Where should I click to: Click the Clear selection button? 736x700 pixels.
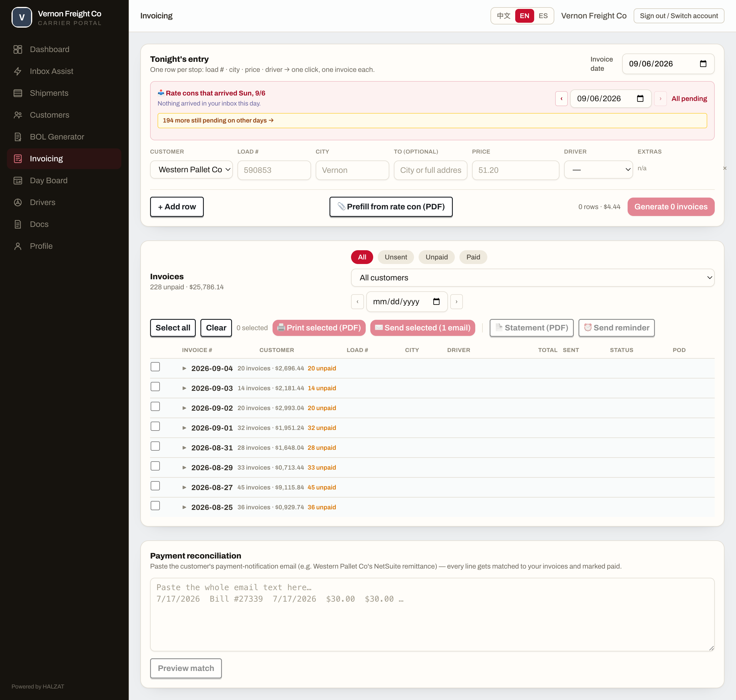[x=216, y=328]
